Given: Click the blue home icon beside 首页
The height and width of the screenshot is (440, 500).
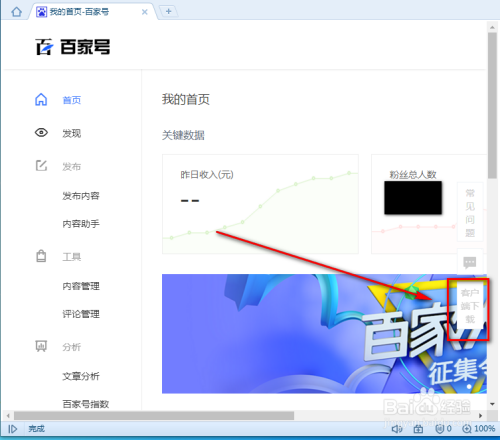Looking at the screenshot, I should [41, 99].
